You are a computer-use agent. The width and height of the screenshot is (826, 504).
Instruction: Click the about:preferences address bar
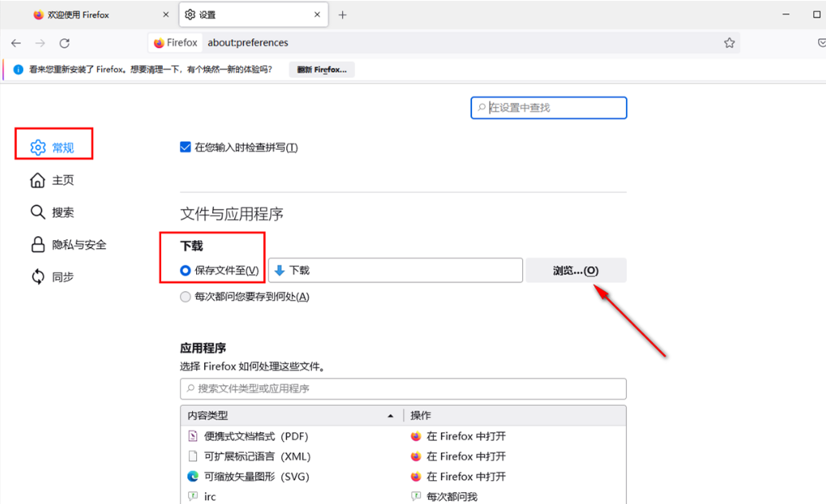click(443, 42)
